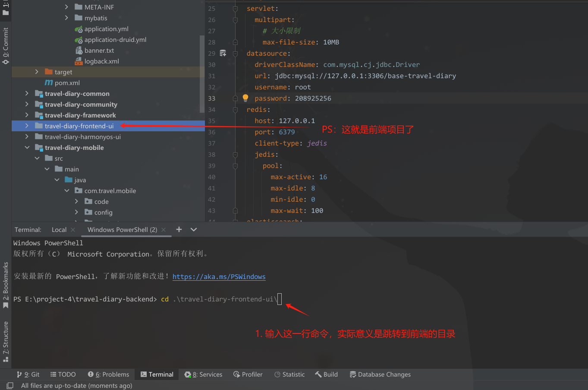The width and height of the screenshot is (588, 390).
Task: Click the redis port value 6379
Action: [x=287, y=132]
